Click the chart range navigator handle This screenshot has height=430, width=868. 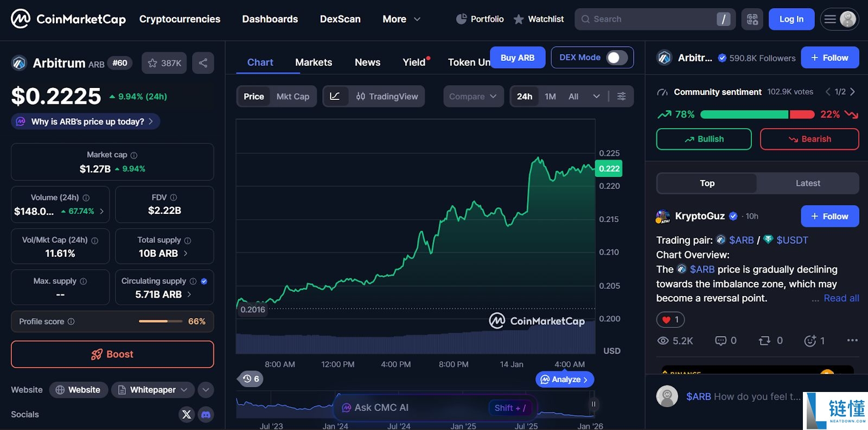[x=593, y=404]
